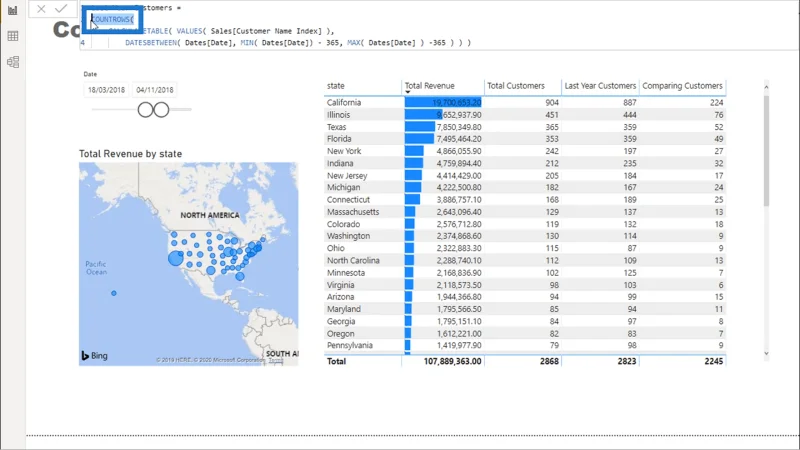The height and width of the screenshot is (450, 800).
Task: Select the Connecticut row label
Action: [x=348, y=199]
